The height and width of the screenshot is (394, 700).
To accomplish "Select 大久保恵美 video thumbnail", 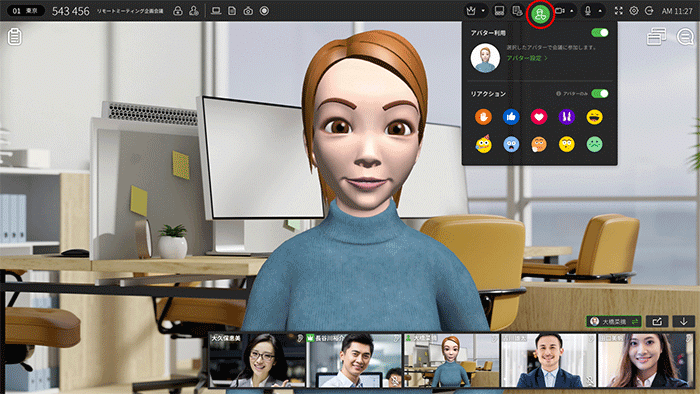I will pyautogui.click(x=257, y=360).
